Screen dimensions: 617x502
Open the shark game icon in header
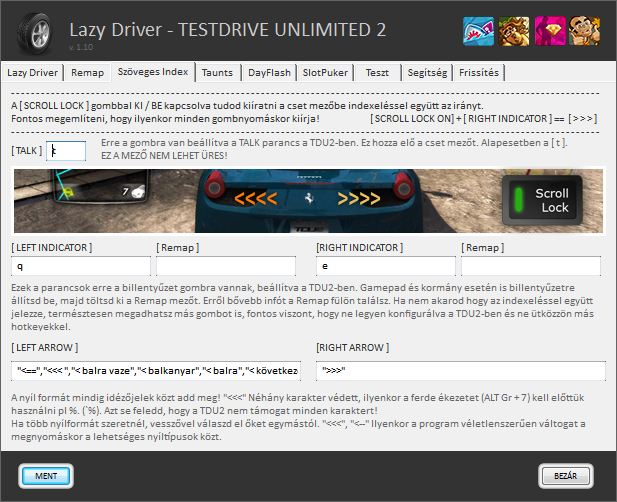478,31
